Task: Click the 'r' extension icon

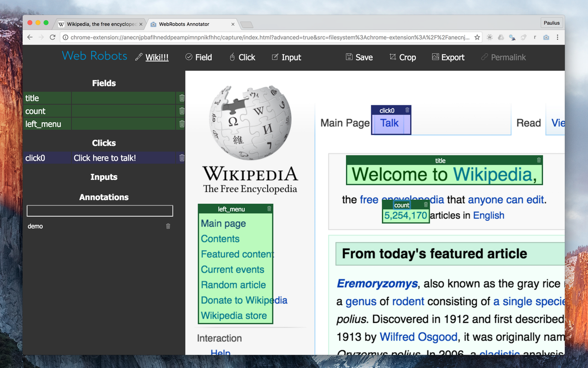Action: (535, 37)
